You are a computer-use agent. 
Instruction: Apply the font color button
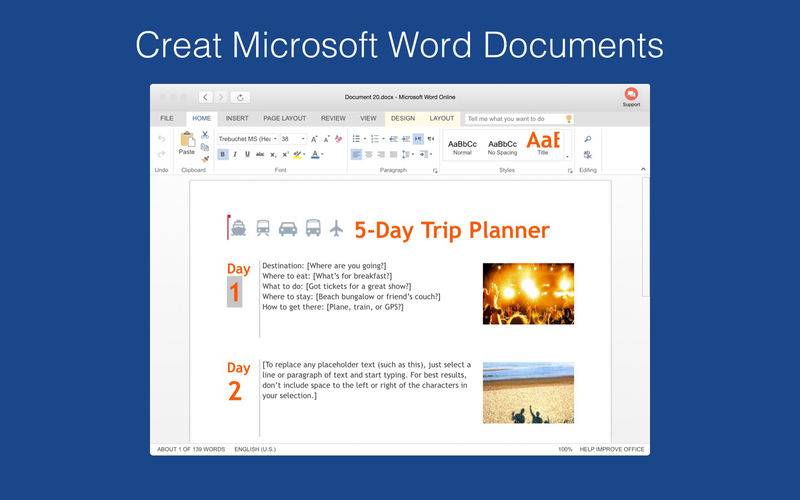[315, 154]
